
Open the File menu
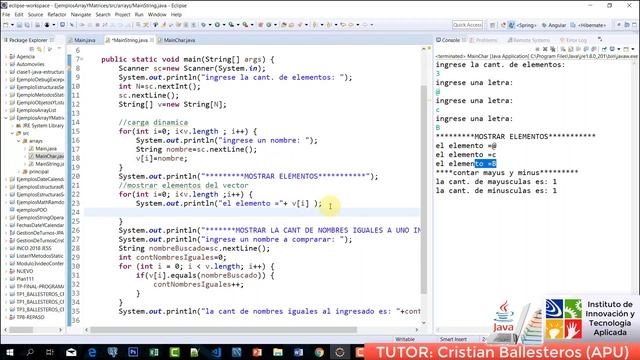coord(6,14)
